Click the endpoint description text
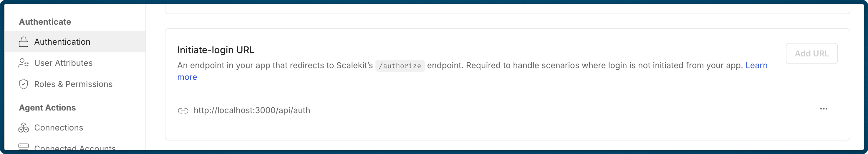The height and width of the screenshot is (154, 868). click(x=275, y=66)
